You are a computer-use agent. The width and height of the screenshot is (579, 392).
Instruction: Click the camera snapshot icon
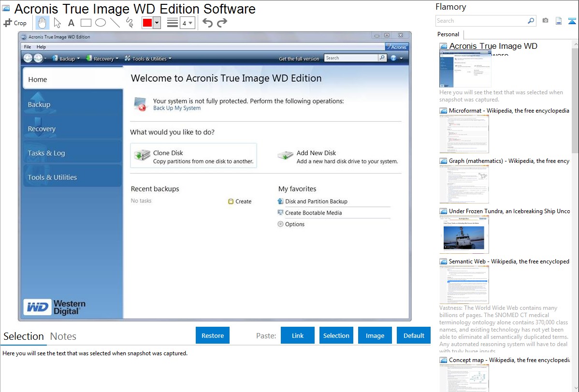[545, 21]
